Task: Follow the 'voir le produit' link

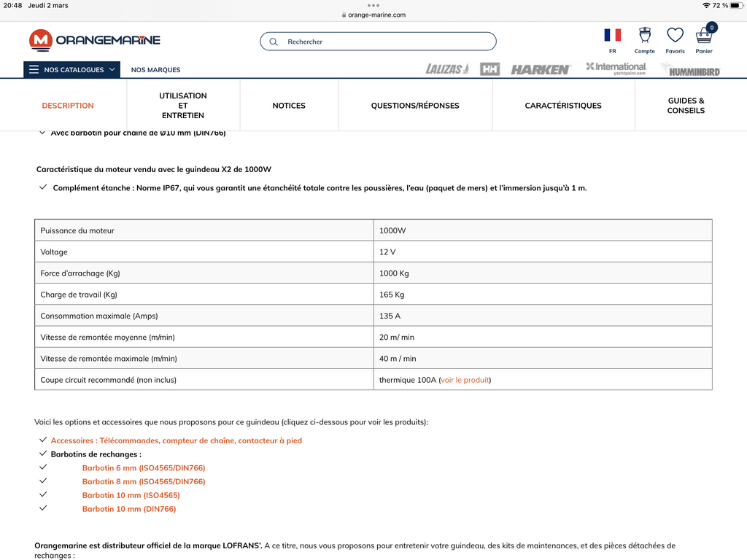Action: 465,379
